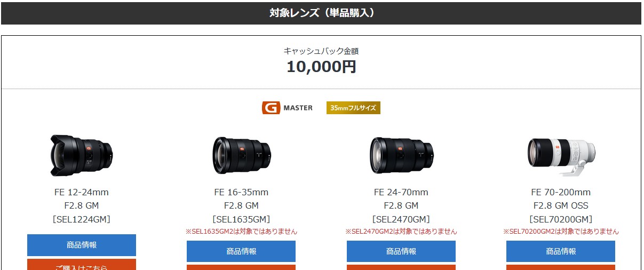This screenshot has width=644, height=270.
Task: Click the orange purchase button under SEL70200GM
Action: click(561, 267)
